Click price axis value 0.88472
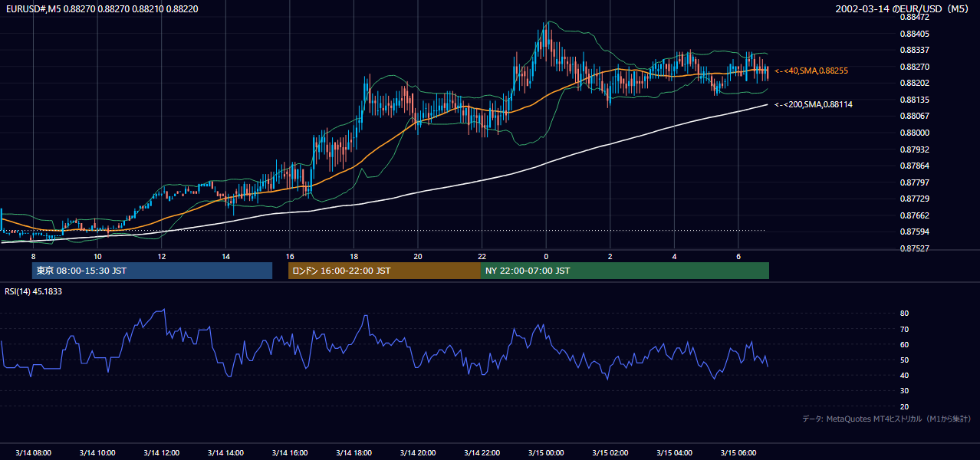The image size is (980, 460). 914,17
